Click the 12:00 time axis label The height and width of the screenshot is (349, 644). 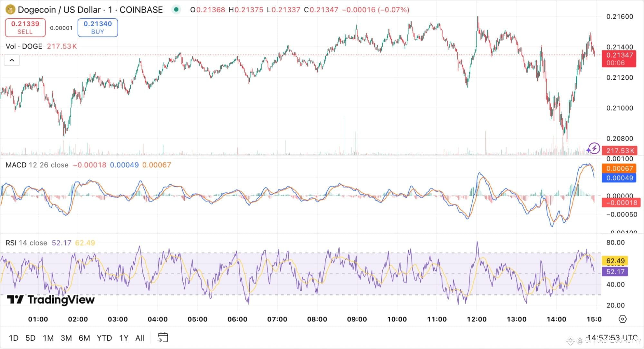tap(477, 319)
